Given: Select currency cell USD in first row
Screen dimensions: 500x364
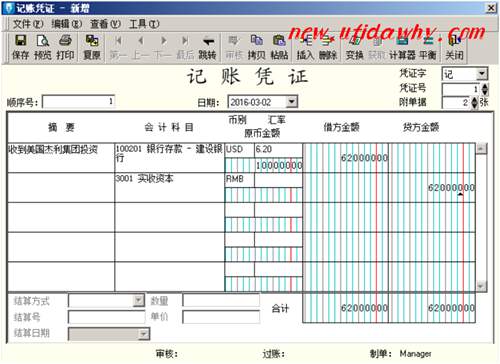Looking at the screenshot, I should point(240,150).
